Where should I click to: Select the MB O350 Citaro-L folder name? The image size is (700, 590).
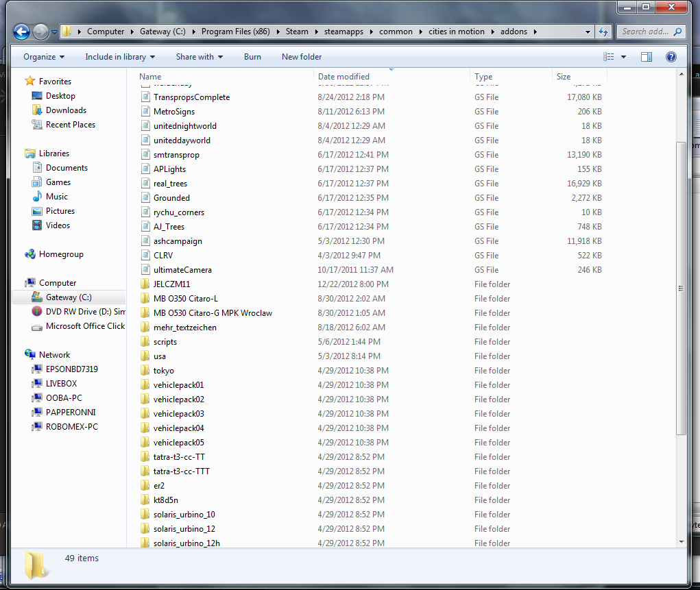[185, 299]
